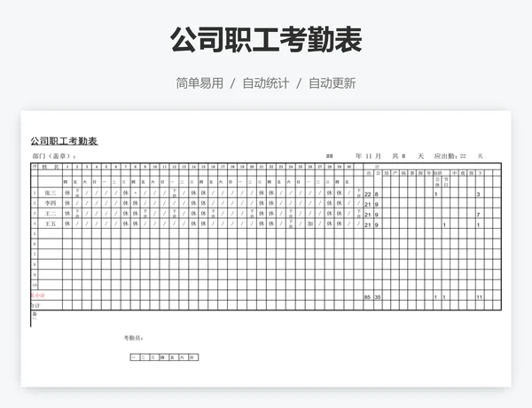Click the + mark in 张三's day 8 cell
Image resolution: width=532 pixels, height=408 pixels.
[x=136, y=192]
